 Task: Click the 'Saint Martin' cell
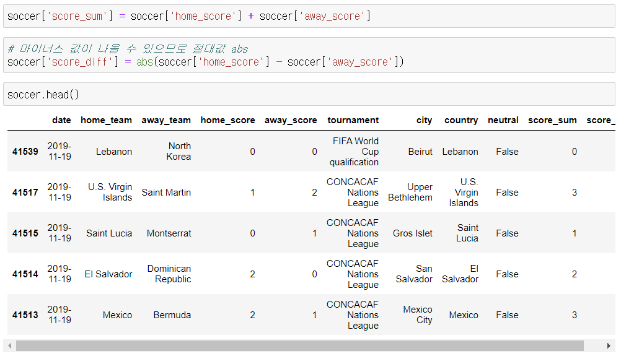point(166,193)
